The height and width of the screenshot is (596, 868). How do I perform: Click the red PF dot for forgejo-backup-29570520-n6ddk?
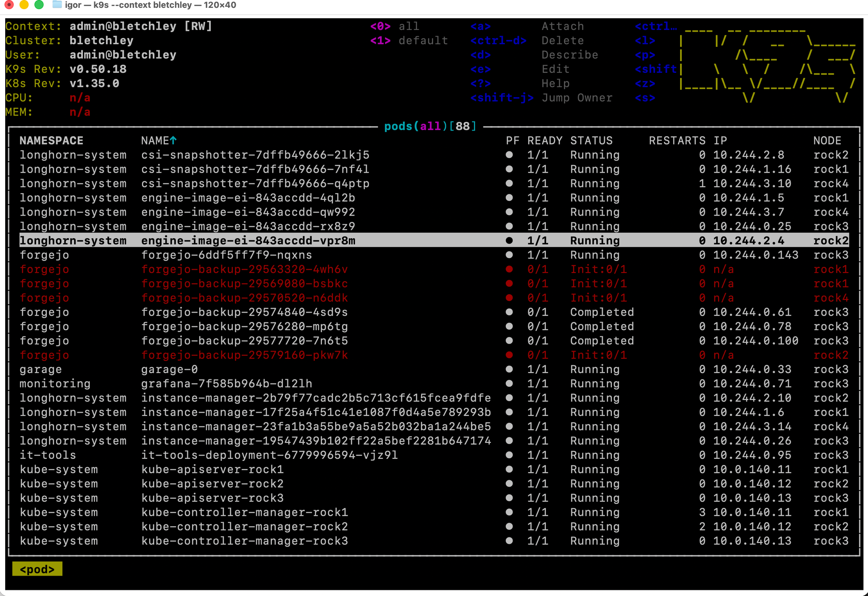coord(509,298)
